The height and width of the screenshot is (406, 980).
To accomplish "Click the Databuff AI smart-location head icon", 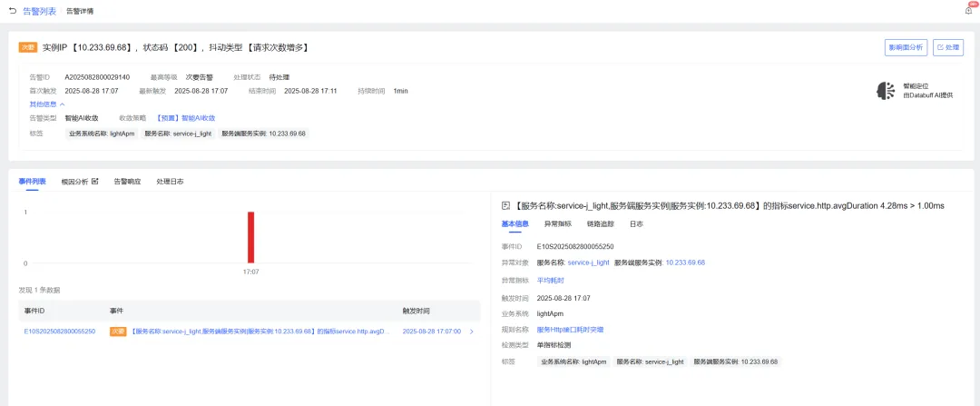I will pos(885,91).
